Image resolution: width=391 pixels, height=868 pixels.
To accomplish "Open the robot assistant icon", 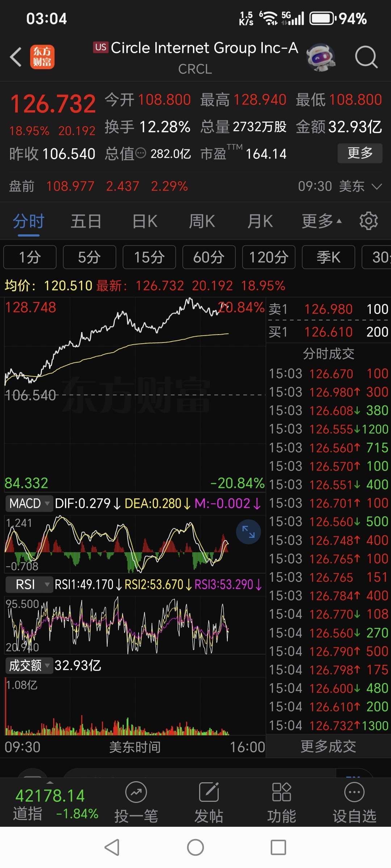I will (320, 57).
